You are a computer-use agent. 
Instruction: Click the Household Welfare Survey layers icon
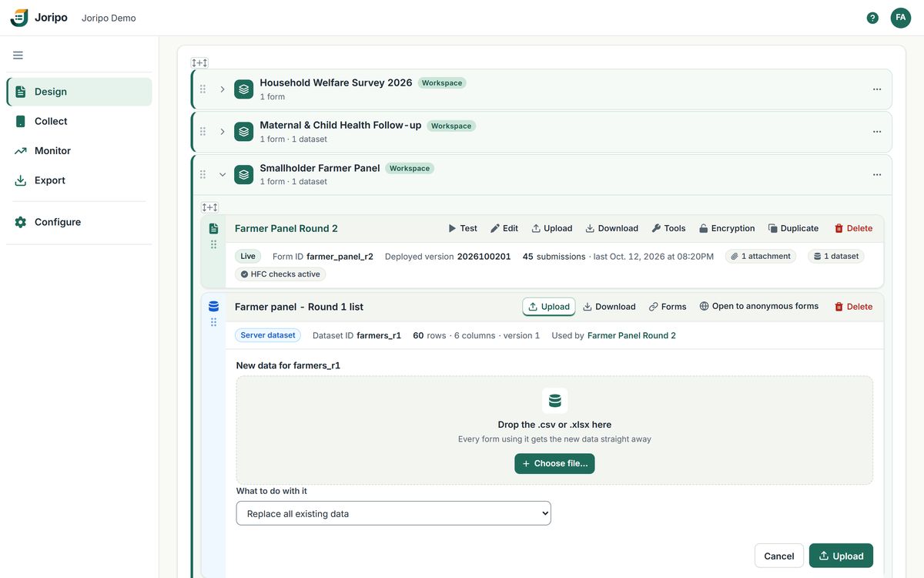coord(244,89)
